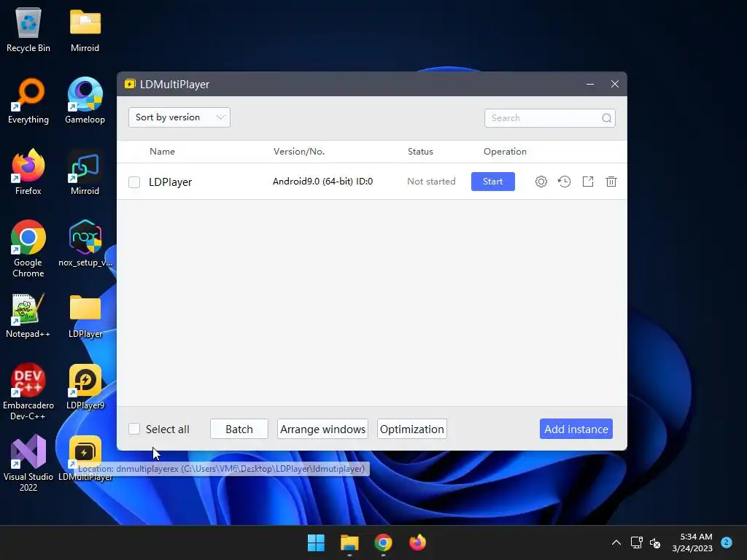Viewport: 747px width, 560px height.
Task: Open Recycle Bin desktop icon
Action: [28, 29]
